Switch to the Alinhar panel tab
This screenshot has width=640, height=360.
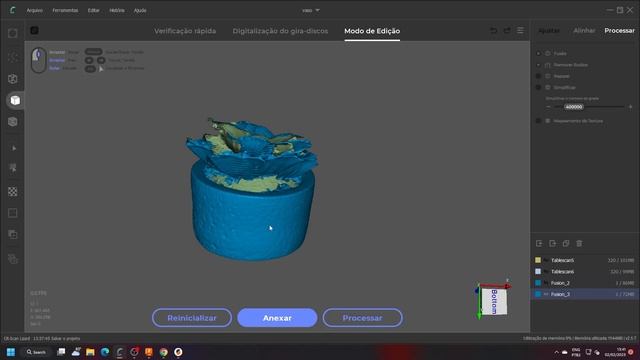[584, 31]
